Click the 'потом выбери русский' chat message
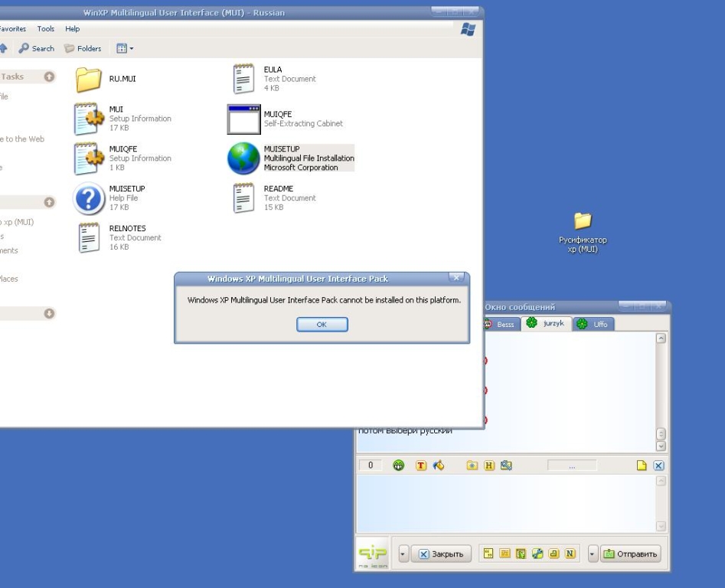Screen dimensions: 725x588 click(406, 431)
